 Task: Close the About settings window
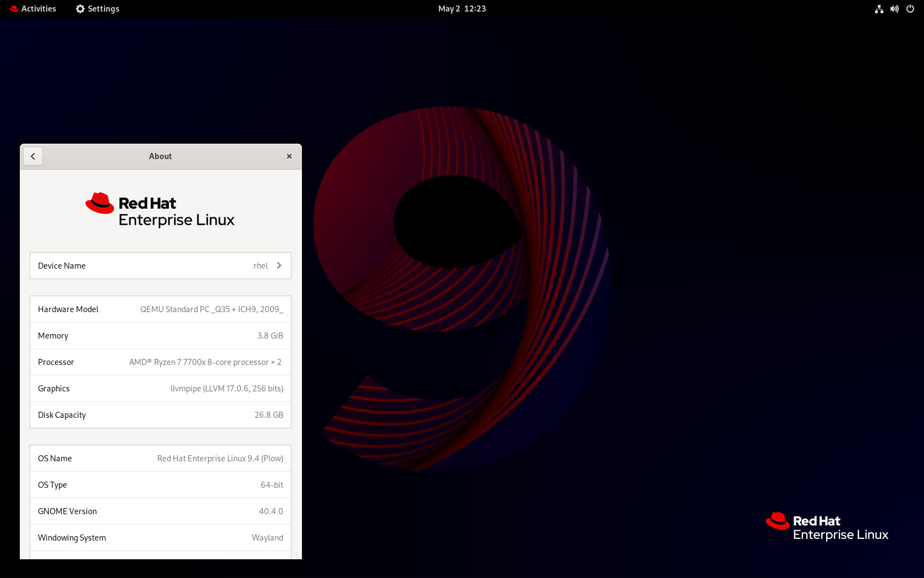click(289, 156)
